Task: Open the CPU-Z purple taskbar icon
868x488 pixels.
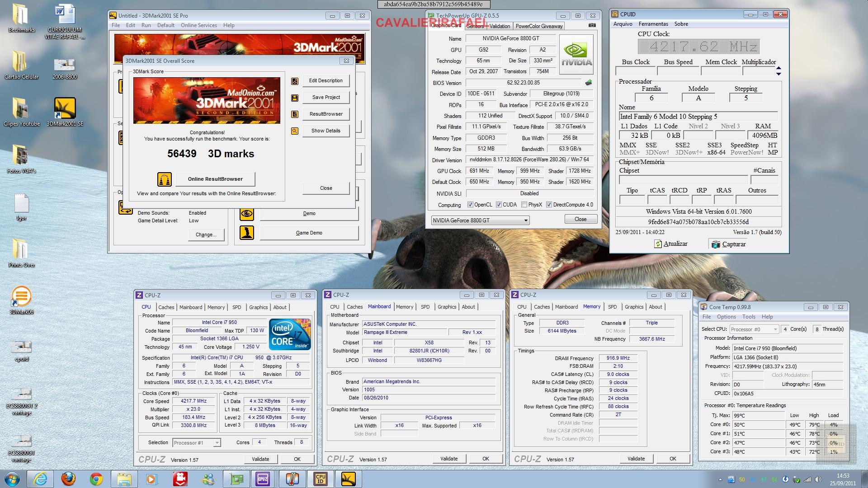Action: point(263,479)
